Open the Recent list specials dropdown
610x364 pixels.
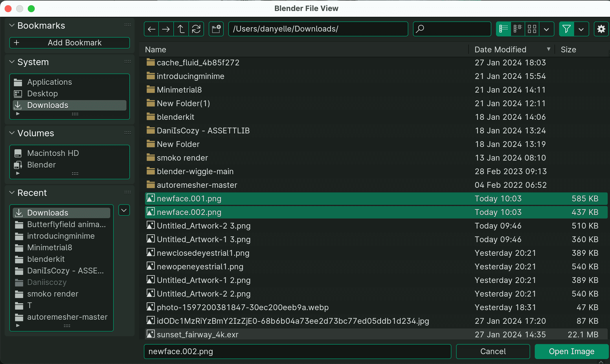pyautogui.click(x=124, y=210)
